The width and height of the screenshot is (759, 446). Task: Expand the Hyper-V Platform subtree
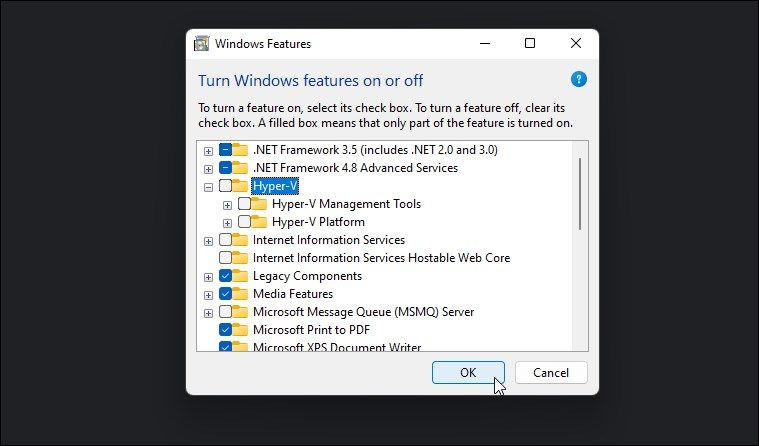pyautogui.click(x=227, y=222)
